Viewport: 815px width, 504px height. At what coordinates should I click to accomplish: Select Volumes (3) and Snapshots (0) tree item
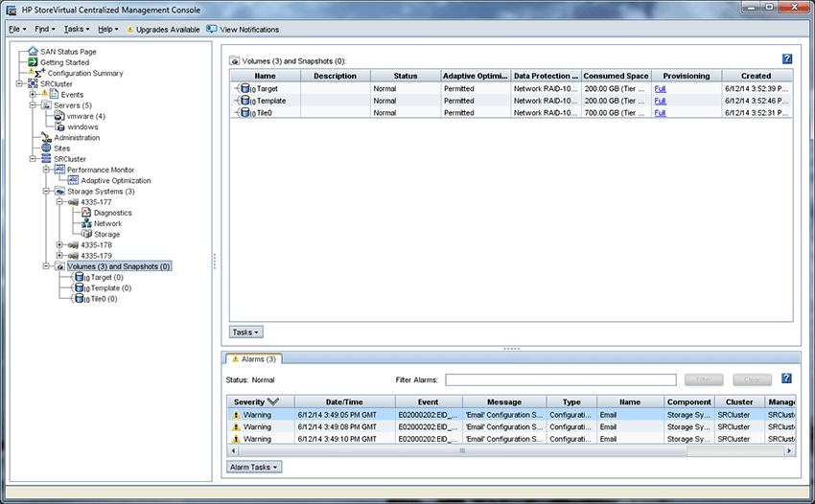coord(119,266)
